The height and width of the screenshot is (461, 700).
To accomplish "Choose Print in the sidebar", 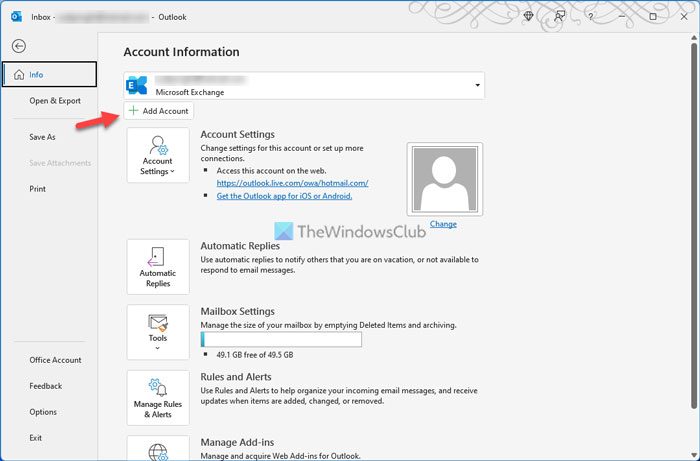I will (38, 189).
